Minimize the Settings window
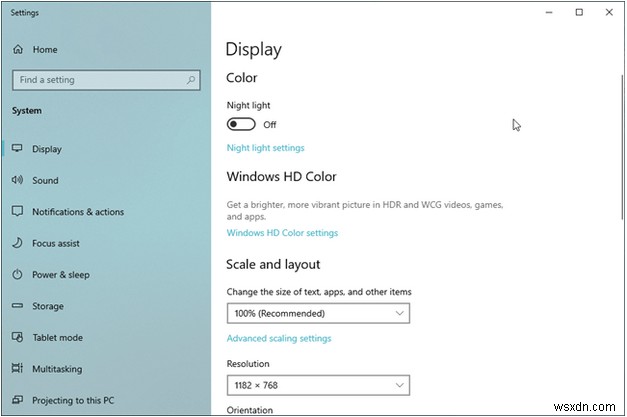Image resolution: width=627 pixels, height=417 pixels. [549, 12]
